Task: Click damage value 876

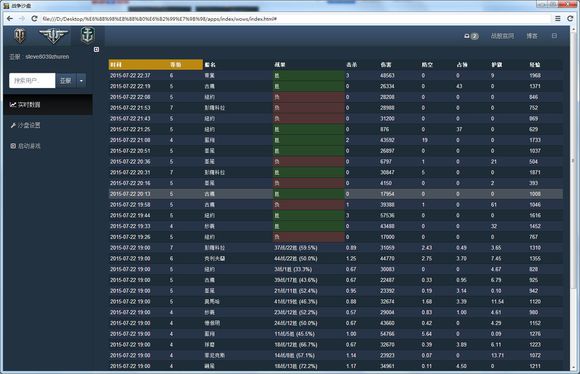Action: tap(385, 129)
